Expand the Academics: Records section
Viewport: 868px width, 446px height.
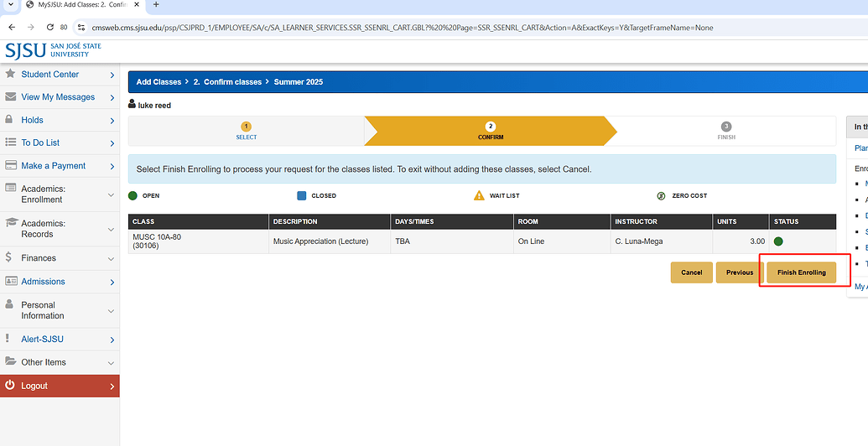pyautogui.click(x=59, y=229)
